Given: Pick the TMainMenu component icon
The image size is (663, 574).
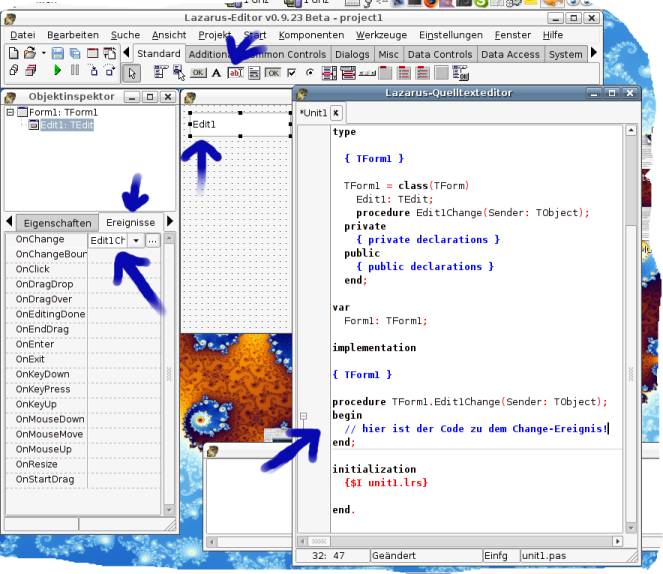Looking at the screenshot, I should point(161,73).
